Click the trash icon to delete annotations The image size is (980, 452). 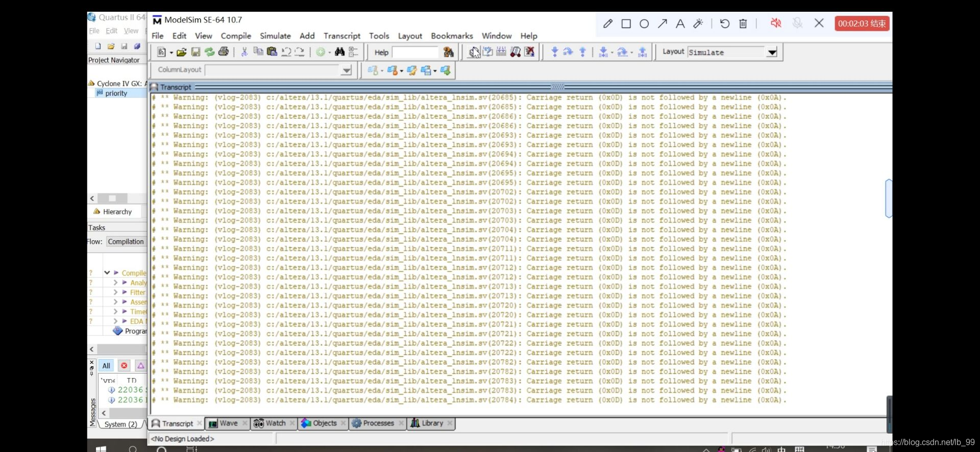[743, 23]
